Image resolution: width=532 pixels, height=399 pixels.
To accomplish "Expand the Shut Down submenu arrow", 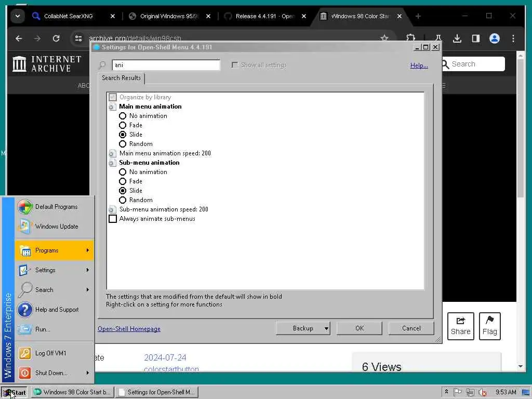I will (87, 373).
